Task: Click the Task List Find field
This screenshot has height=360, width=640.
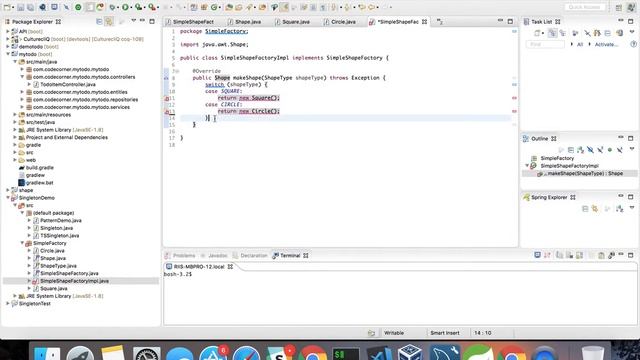Action: point(545,44)
